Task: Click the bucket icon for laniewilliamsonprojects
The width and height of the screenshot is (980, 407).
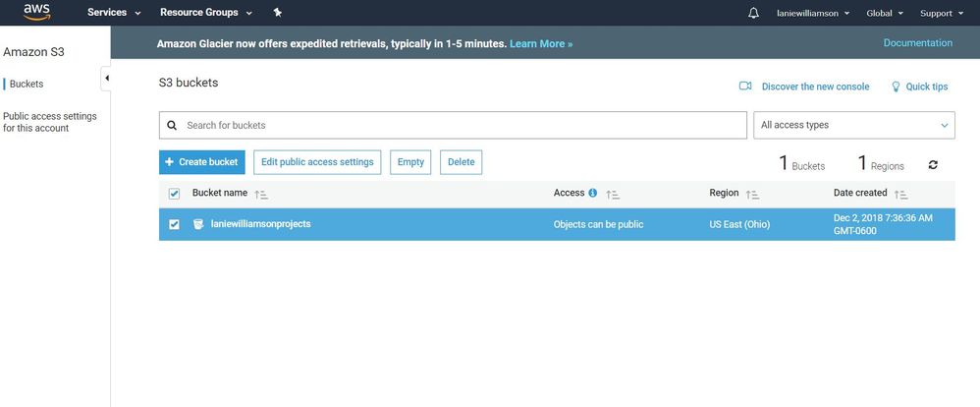Action: 198,224
